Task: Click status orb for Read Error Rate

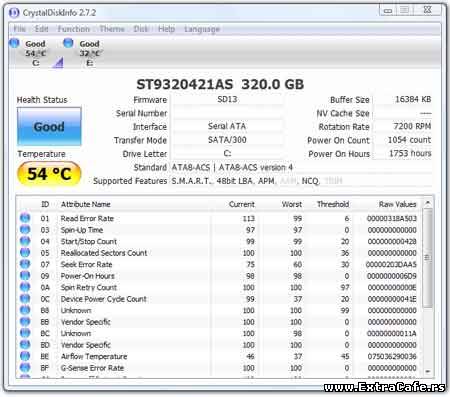Action: click(x=25, y=218)
